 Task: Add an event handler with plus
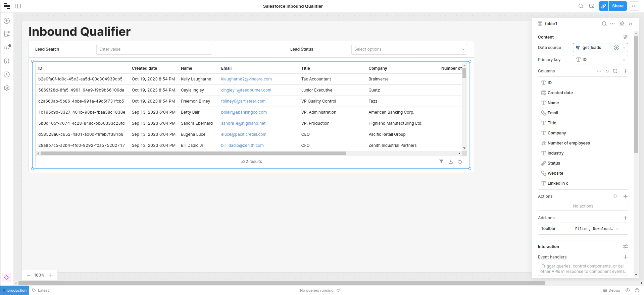(x=626, y=257)
